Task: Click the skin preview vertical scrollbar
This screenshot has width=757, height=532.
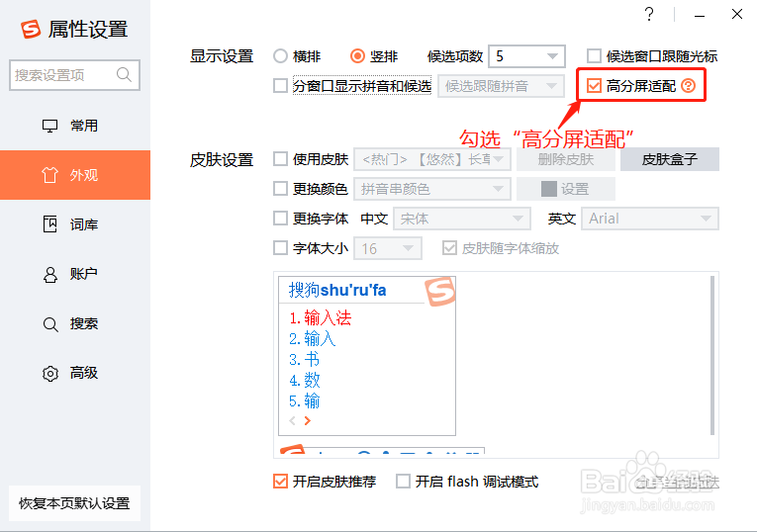Action: (712, 355)
